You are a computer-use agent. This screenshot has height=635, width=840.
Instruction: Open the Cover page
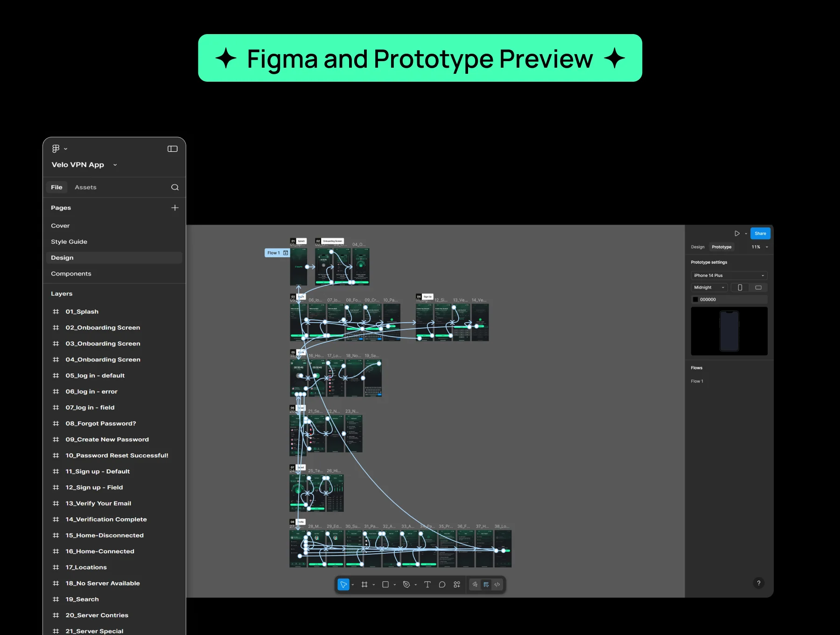click(x=60, y=226)
